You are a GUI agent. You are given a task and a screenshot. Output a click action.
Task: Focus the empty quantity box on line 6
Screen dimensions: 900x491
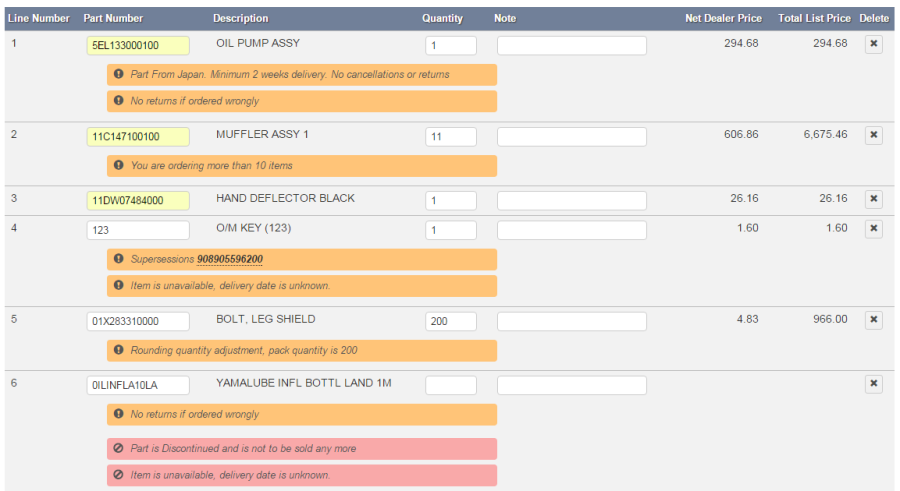tap(451, 385)
